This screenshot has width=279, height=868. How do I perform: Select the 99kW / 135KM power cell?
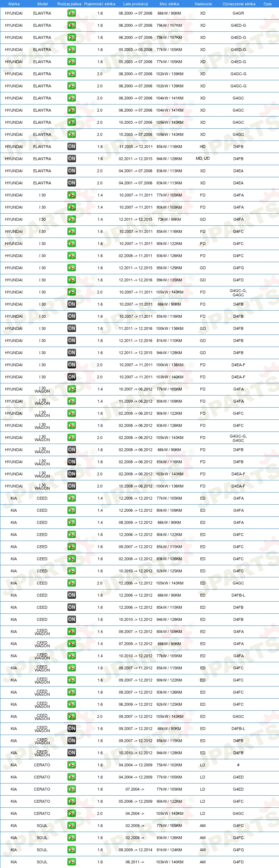(x=169, y=280)
